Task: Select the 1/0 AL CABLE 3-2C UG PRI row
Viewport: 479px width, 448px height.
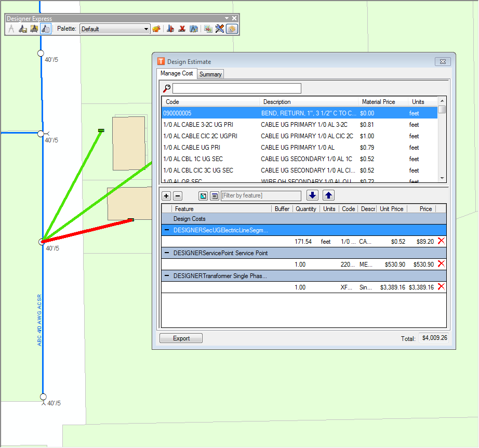Action: tap(299, 125)
